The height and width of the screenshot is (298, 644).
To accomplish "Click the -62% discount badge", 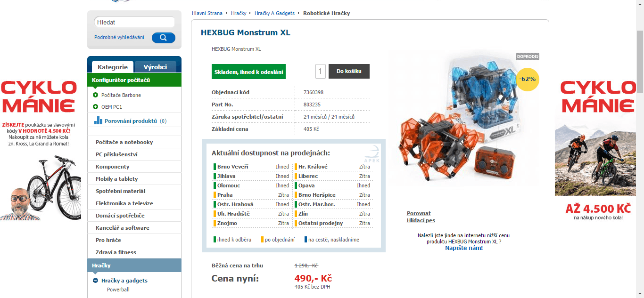I will 528,79.
